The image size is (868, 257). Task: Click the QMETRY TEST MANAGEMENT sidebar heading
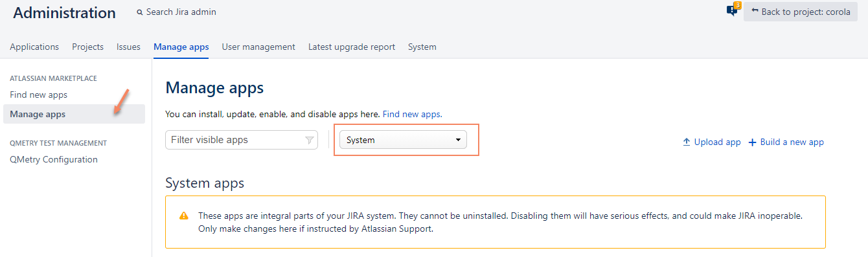pyautogui.click(x=58, y=143)
